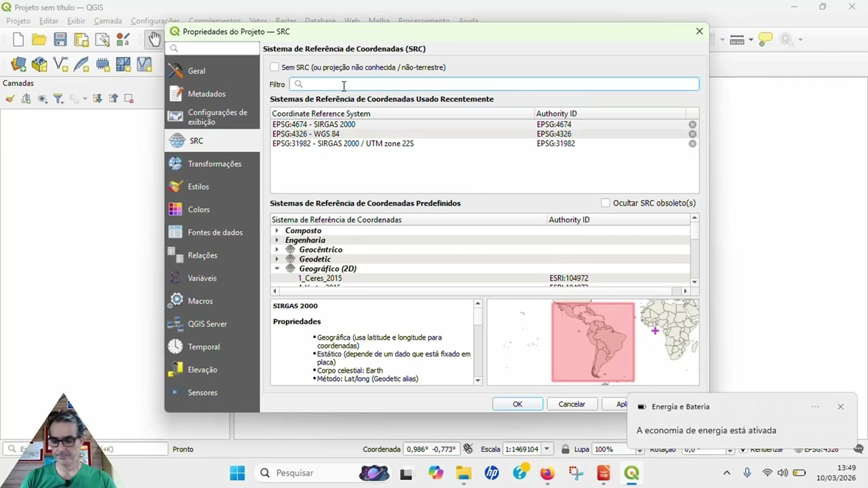Click the New mesh layer icon
The height and width of the screenshot is (488, 868).
[123, 64]
